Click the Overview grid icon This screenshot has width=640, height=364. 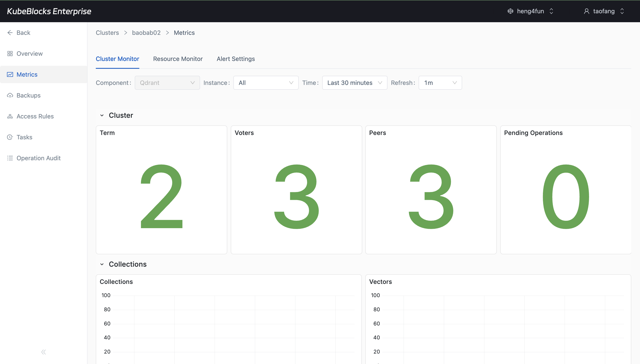point(10,54)
